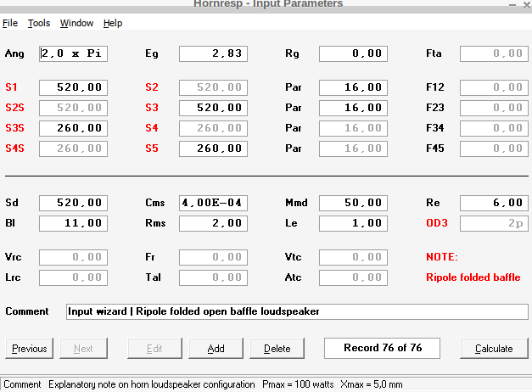
Task: Click the Par field beside S3
Action: point(353,108)
